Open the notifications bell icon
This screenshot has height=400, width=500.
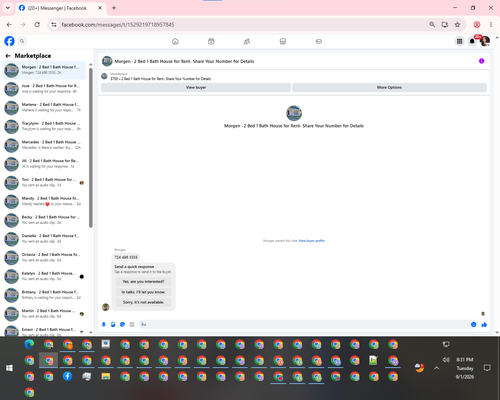(x=472, y=41)
